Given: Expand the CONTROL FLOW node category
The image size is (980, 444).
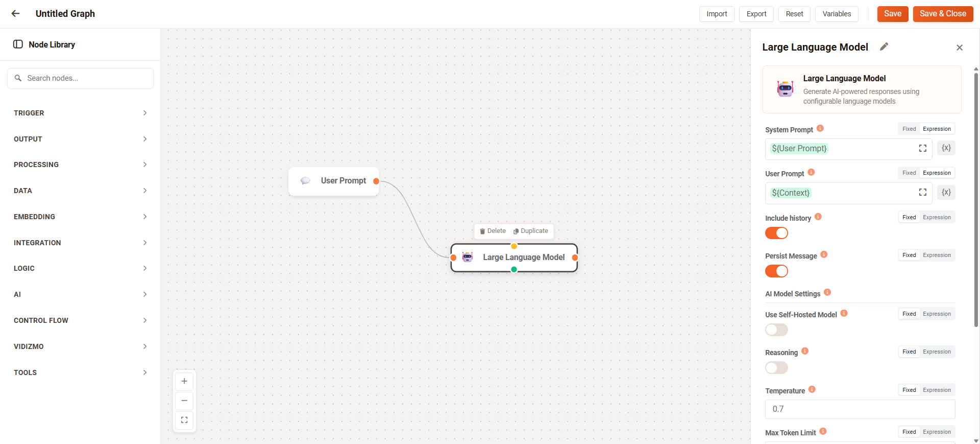Looking at the screenshot, I should [80, 320].
